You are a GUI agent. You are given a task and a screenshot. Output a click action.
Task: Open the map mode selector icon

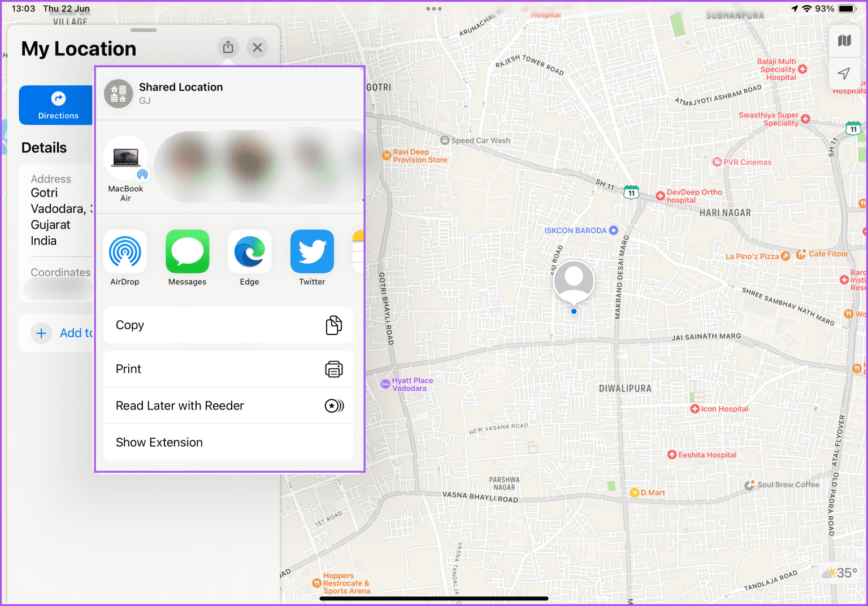tap(844, 41)
